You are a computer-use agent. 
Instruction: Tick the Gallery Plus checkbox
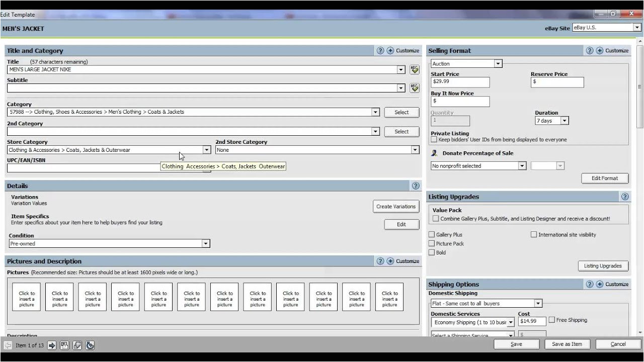point(432,234)
